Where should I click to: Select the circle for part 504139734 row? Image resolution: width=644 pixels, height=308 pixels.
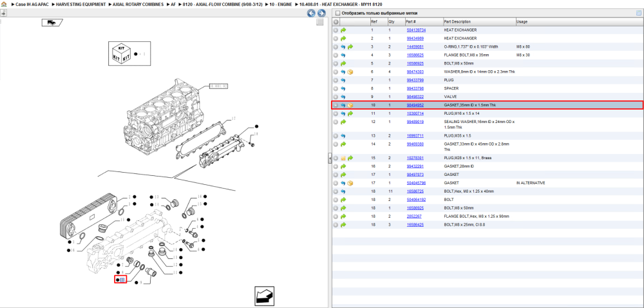336,30
